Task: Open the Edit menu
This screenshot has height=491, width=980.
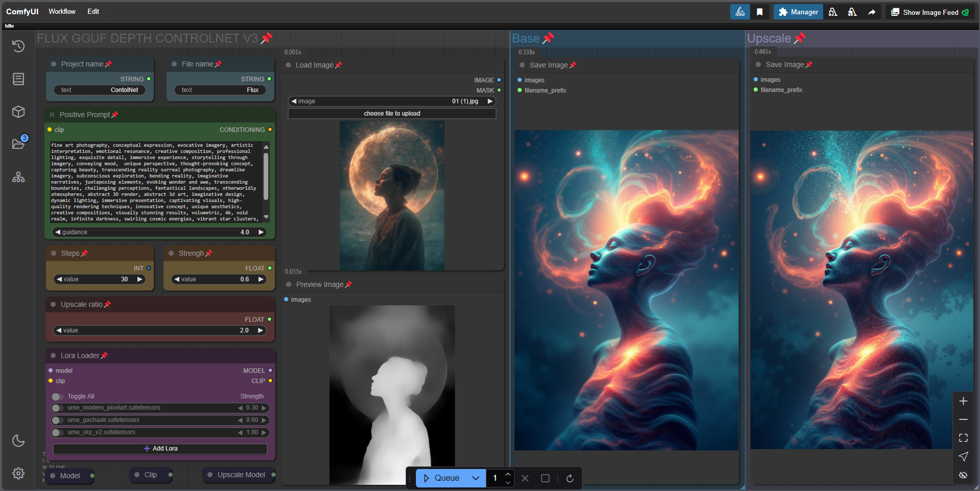Action: pos(93,11)
